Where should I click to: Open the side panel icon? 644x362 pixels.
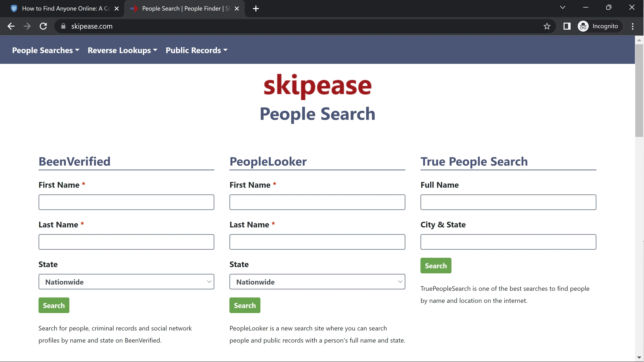point(567,26)
